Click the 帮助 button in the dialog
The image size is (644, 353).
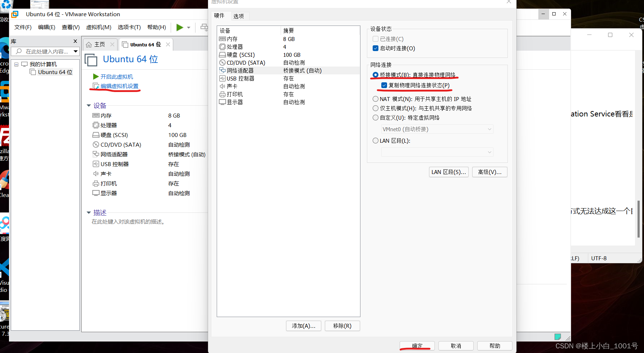click(495, 346)
